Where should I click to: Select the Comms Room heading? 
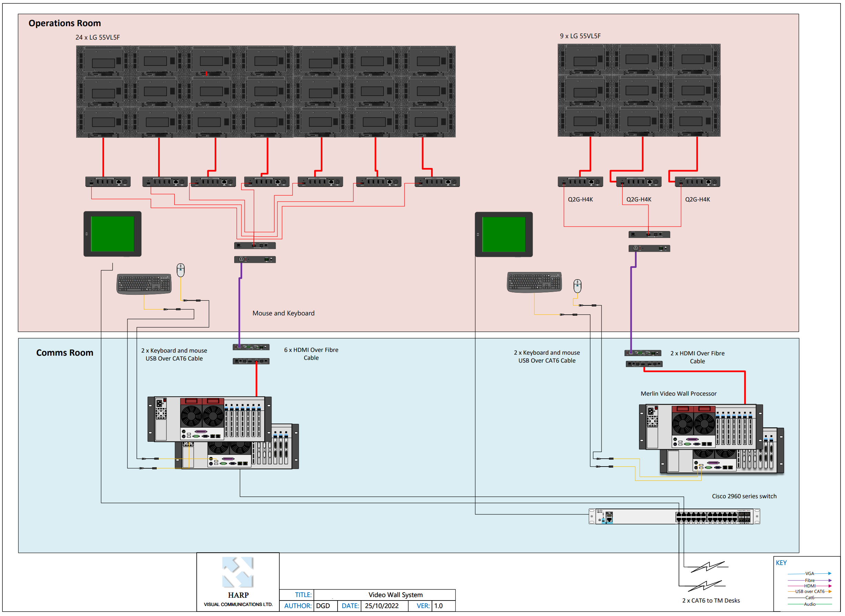[x=64, y=353]
